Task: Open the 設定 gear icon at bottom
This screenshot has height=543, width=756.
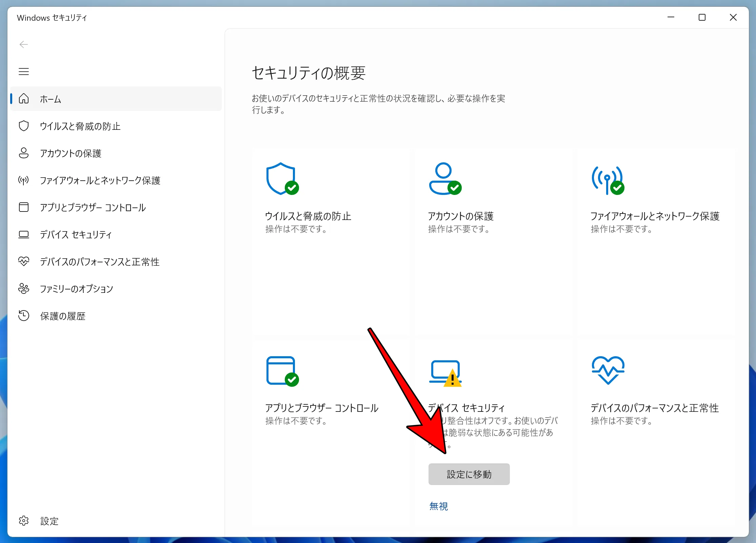Action: click(x=23, y=521)
